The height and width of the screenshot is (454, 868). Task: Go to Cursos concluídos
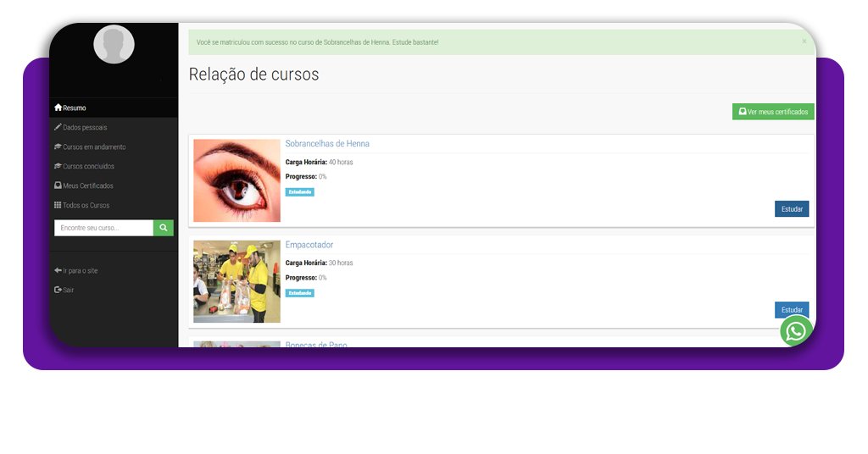(x=84, y=166)
